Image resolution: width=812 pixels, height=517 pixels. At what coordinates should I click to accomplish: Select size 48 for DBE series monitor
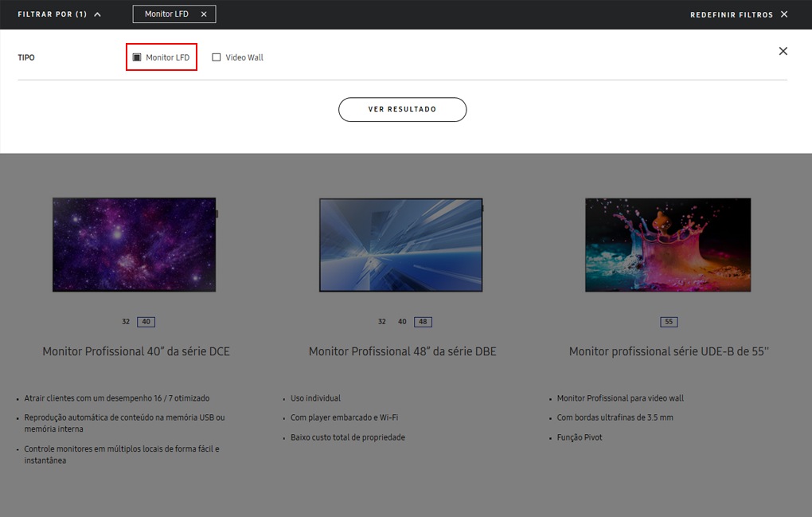point(423,322)
